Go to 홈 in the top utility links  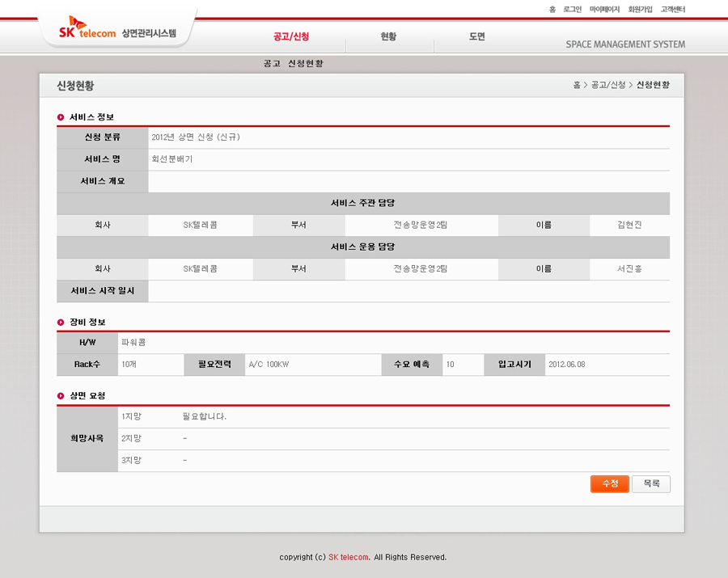point(552,9)
